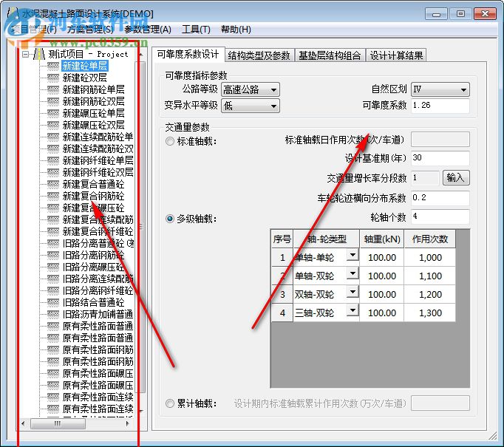This screenshot has width=504, height=447.
Task: Click the 轴重(kN) column header
Action: coord(382,239)
